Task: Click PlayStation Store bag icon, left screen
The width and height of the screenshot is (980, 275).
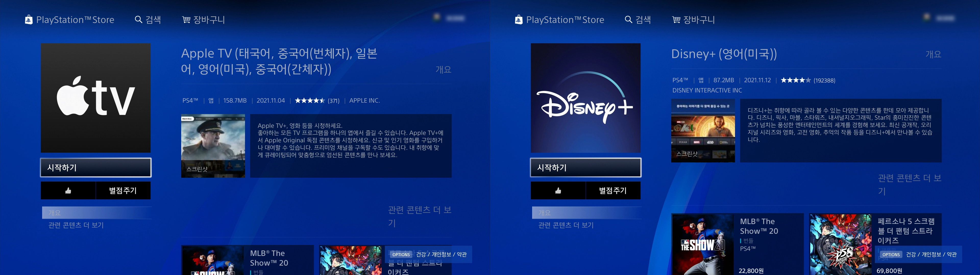Action: click(x=29, y=20)
